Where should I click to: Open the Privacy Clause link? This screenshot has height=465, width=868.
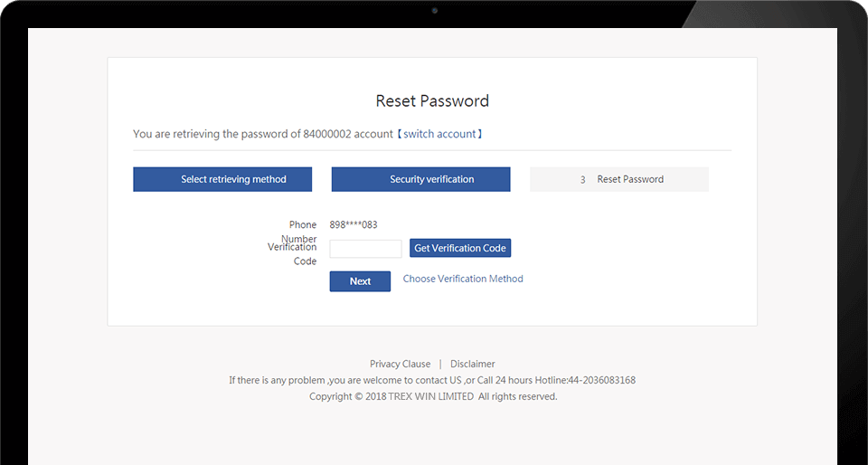coord(400,364)
